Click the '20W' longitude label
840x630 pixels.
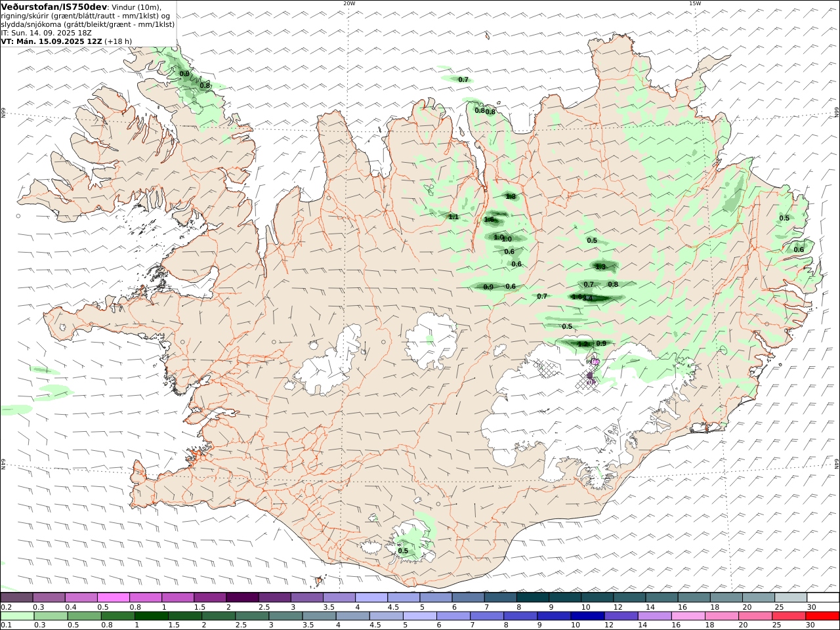349,3
